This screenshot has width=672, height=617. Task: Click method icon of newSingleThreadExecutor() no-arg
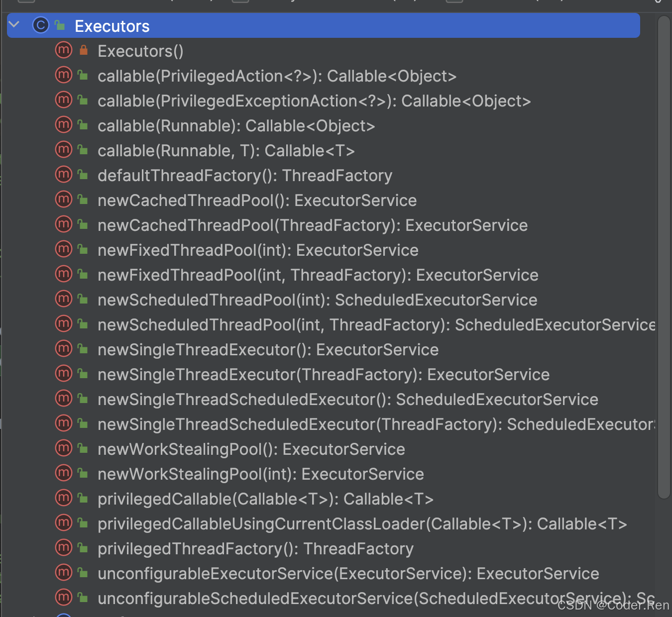coord(64,349)
